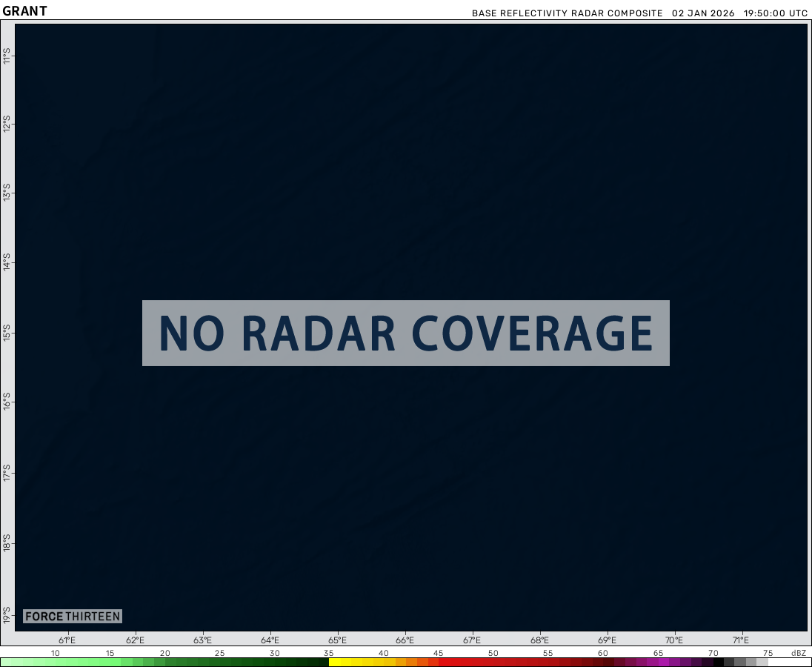The height and width of the screenshot is (667, 812).
Task: Click the 65°E longitude tick label
Action: click(337, 640)
